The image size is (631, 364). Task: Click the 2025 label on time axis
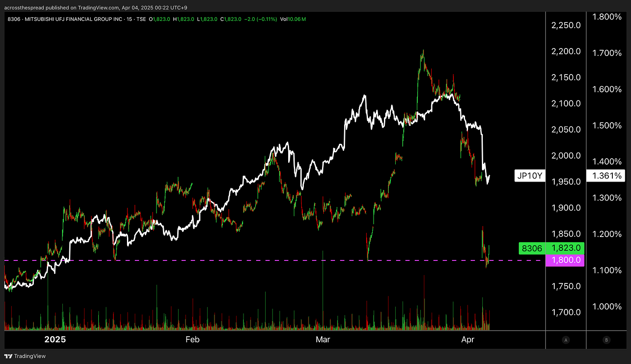click(x=55, y=340)
